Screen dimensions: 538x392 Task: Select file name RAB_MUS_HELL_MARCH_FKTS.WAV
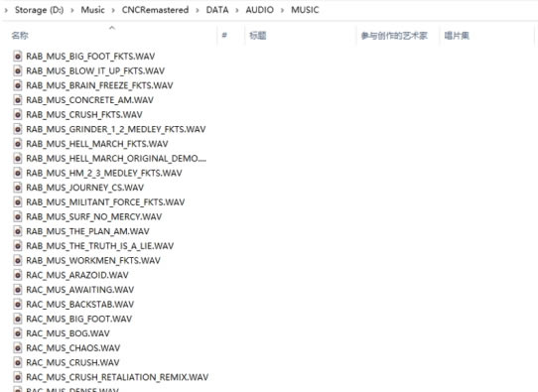(97, 144)
